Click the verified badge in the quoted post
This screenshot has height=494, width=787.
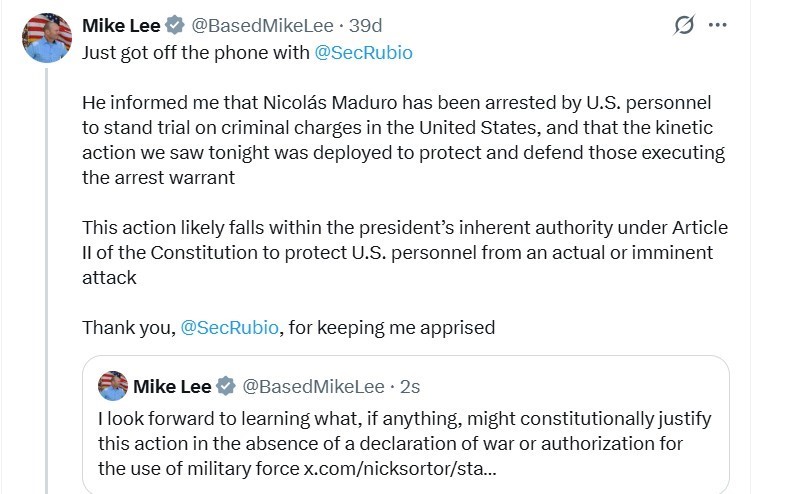[x=225, y=386]
